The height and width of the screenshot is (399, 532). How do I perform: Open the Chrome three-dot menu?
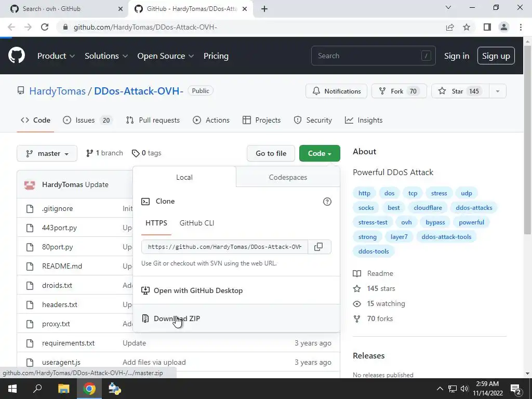point(521,27)
